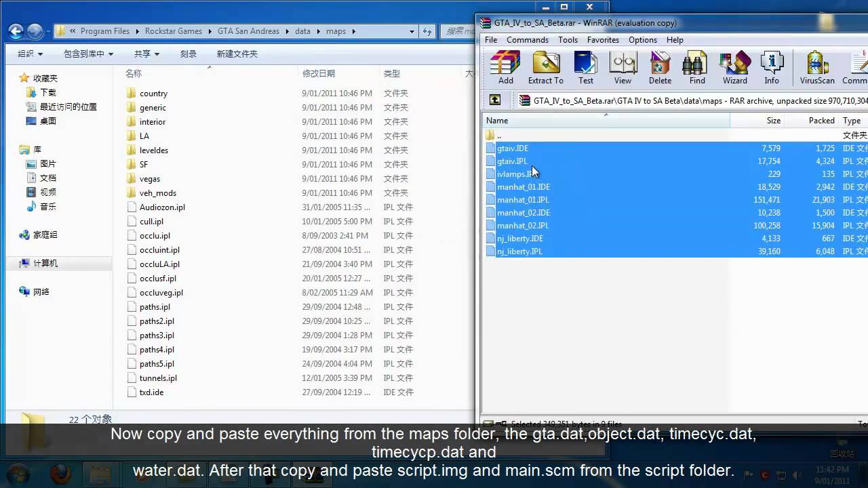The height and width of the screenshot is (488, 868).
Task: Click the WinRAR Test icon
Action: [x=585, y=68]
